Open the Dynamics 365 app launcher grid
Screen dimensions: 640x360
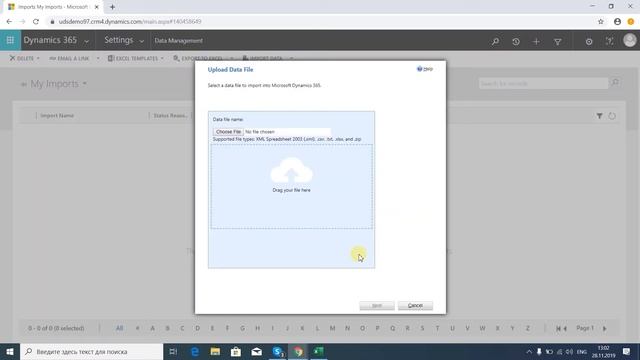[x=10, y=40]
